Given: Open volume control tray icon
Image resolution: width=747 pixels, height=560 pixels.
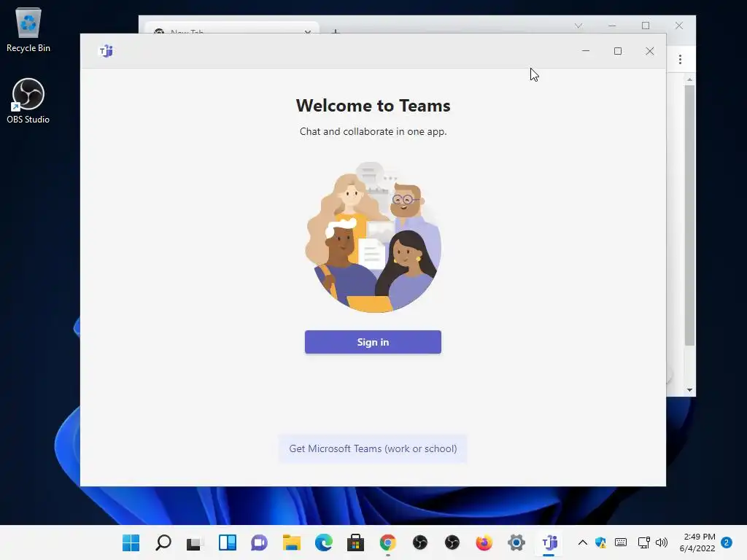Looking at the screenshot, I should [661, 542].
